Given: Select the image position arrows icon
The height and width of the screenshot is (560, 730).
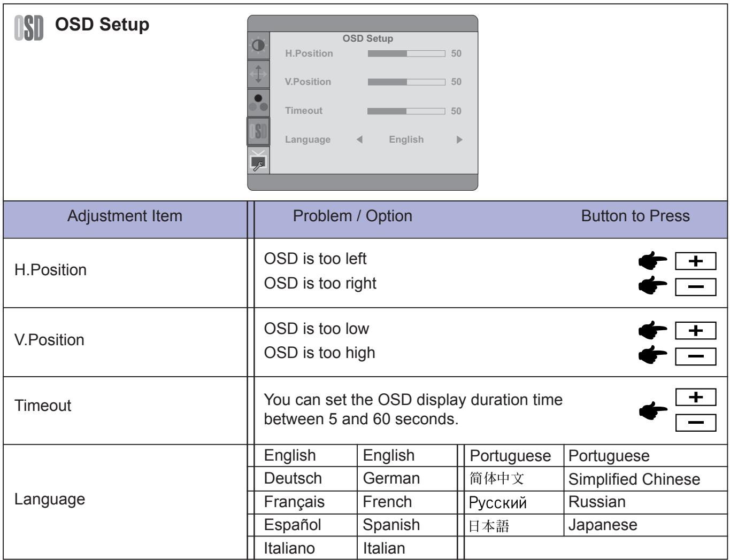Looking at the screenshot, I should (258, 74).
